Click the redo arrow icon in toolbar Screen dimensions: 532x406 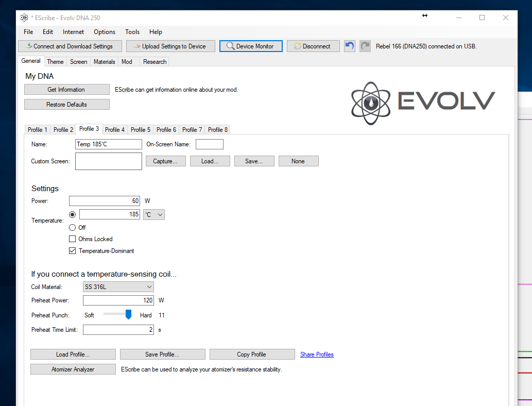pyautogui.click(x=365, y=46)
